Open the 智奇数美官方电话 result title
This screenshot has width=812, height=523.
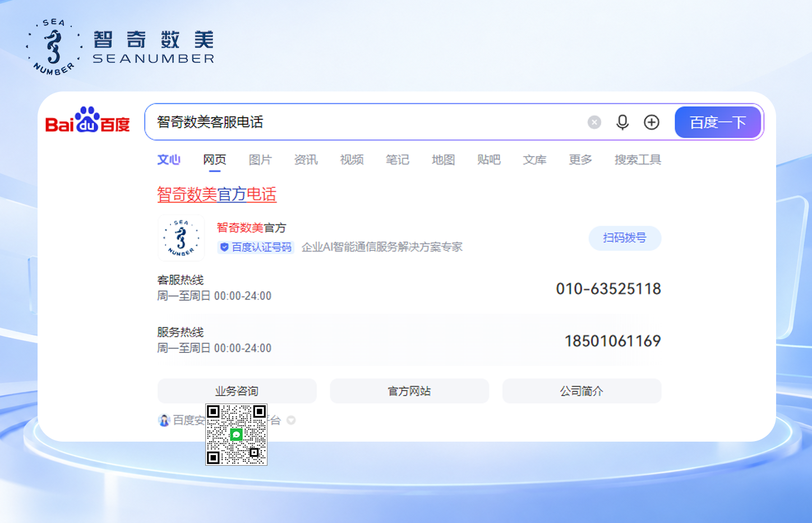pyautogui.click(x=217, y=195)
